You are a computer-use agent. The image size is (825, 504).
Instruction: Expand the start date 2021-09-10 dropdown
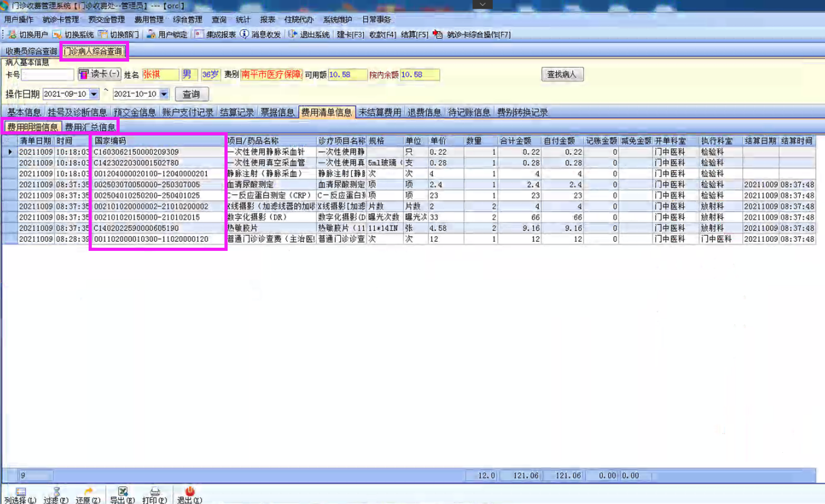coord(94,94)
